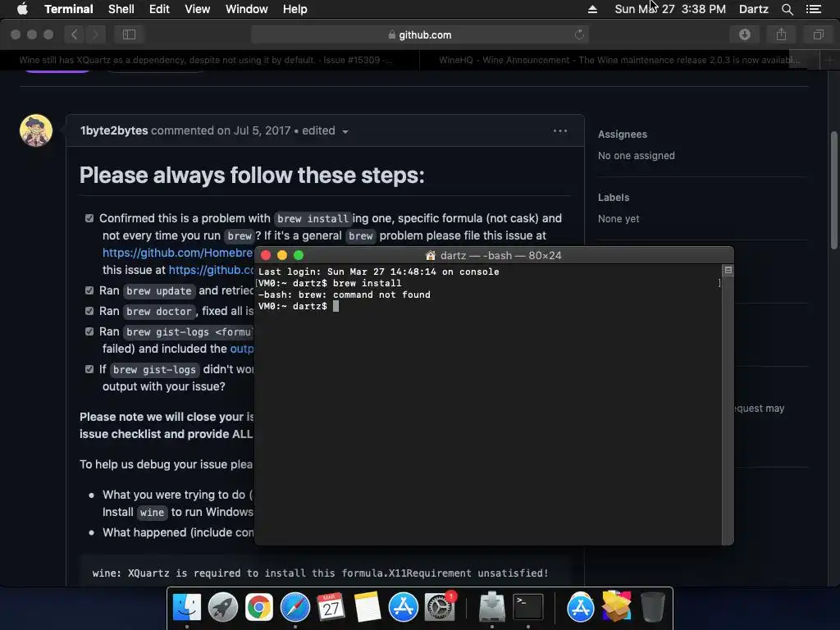Open Finder from the Dock
Screen dimensions: 840x630
click(187, 607)
